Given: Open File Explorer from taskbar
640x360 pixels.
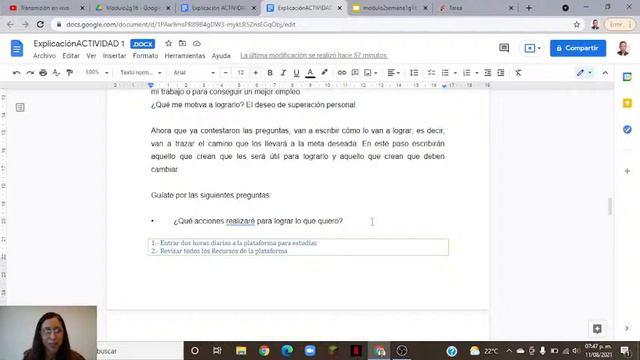Looking at the screenshot, I should (x=241, y=351).
